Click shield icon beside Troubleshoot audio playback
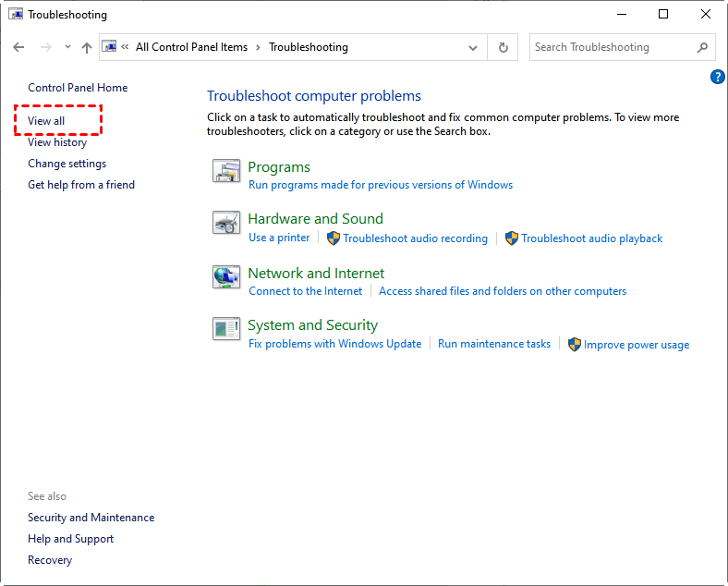728x586 pixels. (512, 238)
